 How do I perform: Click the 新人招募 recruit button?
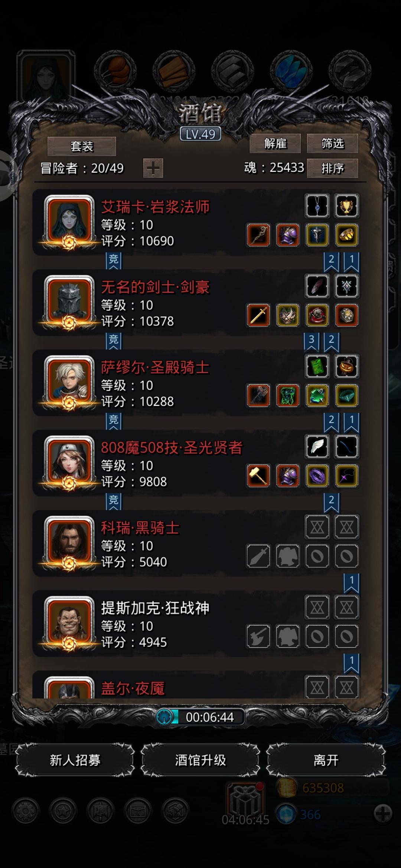coord(75,760)
